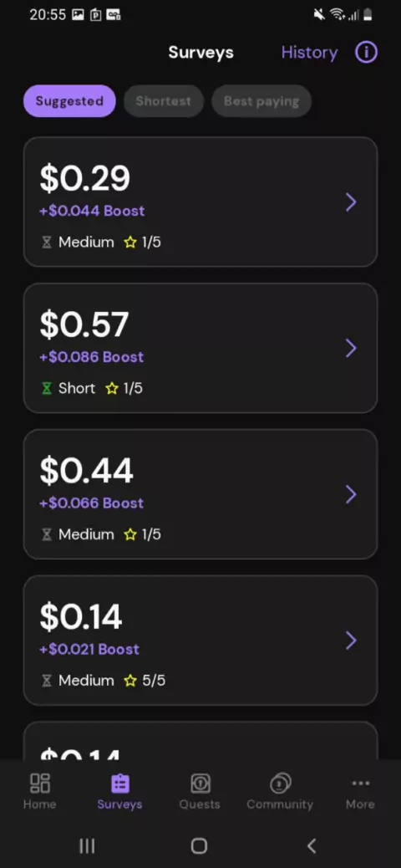Tap the 5/5 star rating
The image size is (401, 868).
pyautogui.click(x=145, y=681)
